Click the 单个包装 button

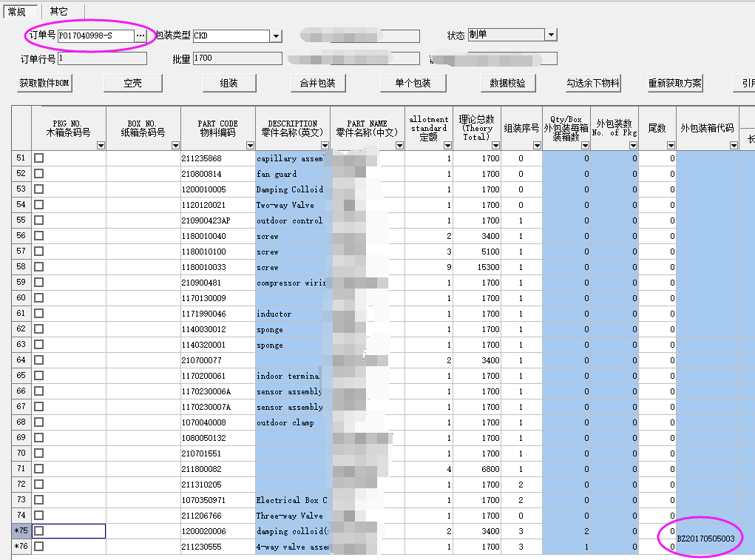413,83
